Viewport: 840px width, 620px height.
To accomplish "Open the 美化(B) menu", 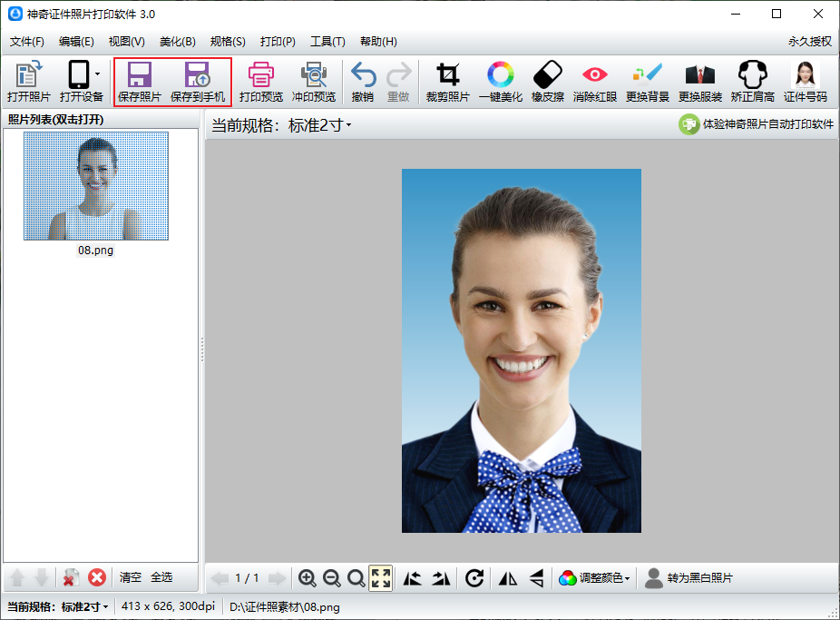I will (177, 41).
